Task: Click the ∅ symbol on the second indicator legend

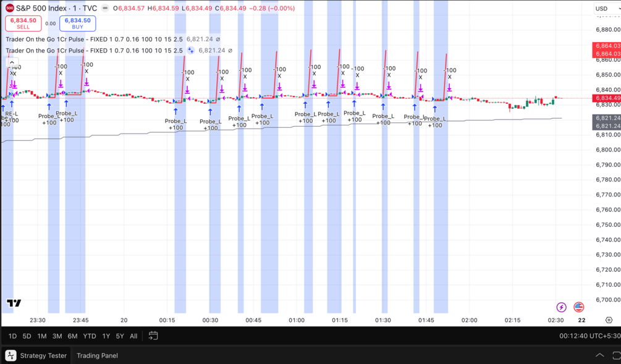Action: pyautogui.click(x=230, y=50)
